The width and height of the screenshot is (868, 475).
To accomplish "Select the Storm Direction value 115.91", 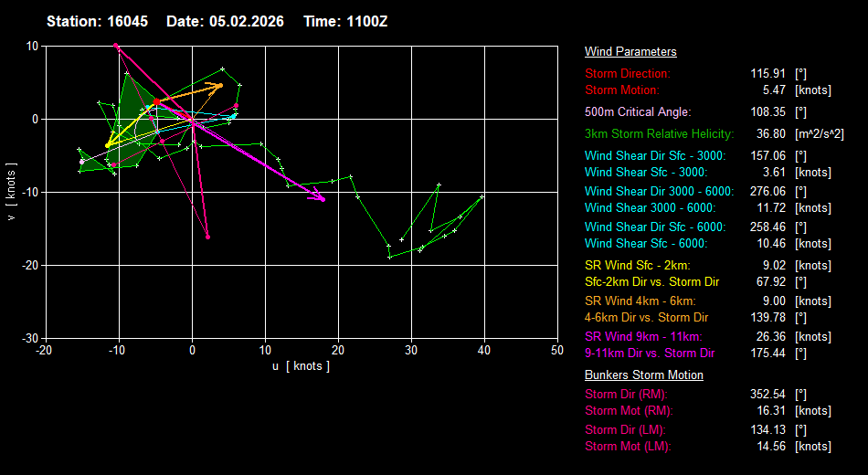I will (766, 73).
